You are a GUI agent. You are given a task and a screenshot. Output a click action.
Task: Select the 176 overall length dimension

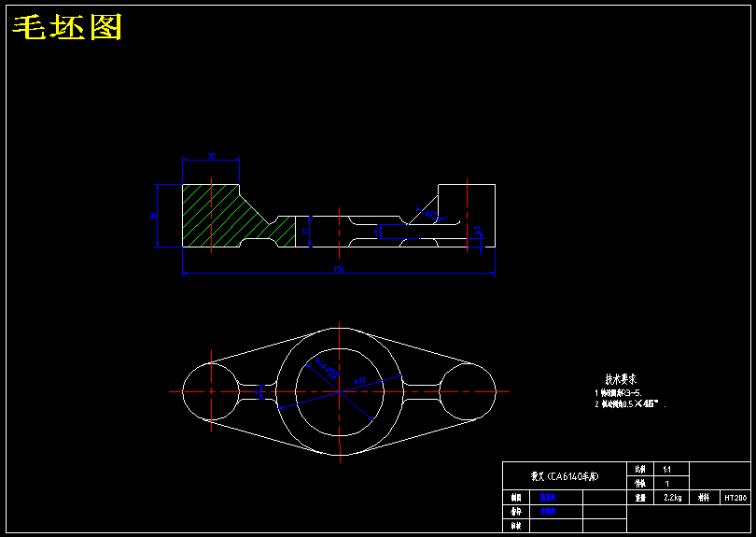click(x=339, y=269)
